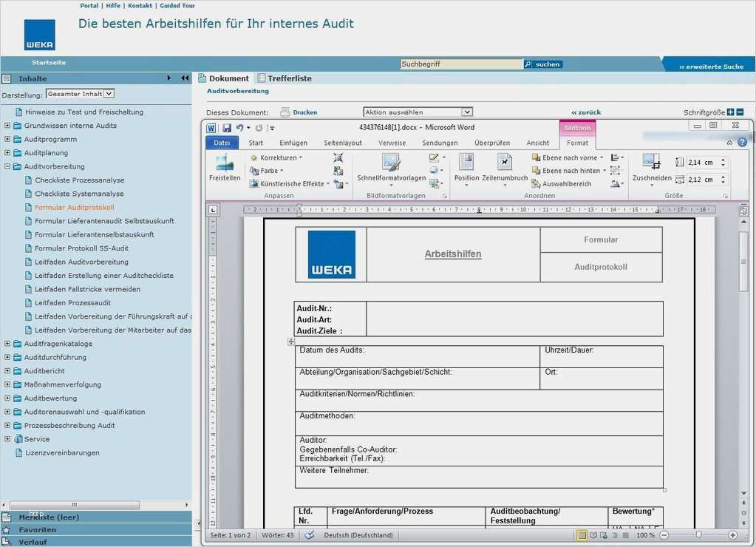Click the Position icon in Anordnen group
This screenshot has height=547, width=756.
466,164
